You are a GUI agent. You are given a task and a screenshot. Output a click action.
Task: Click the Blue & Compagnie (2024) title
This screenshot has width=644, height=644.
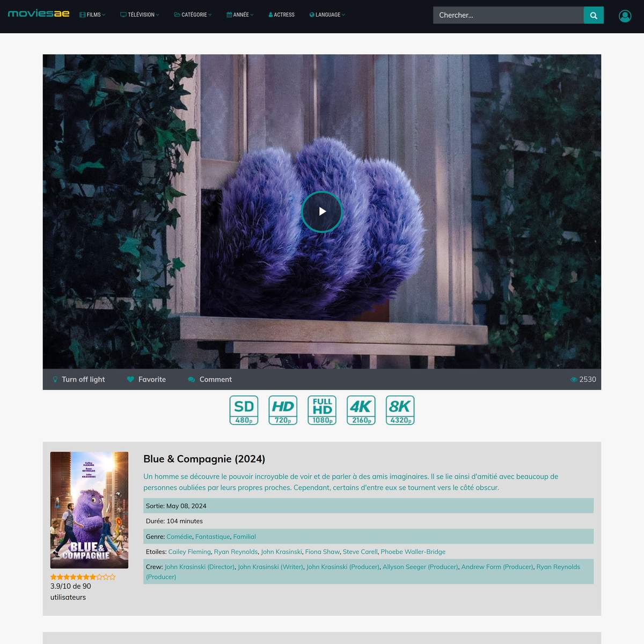[204, 459]
